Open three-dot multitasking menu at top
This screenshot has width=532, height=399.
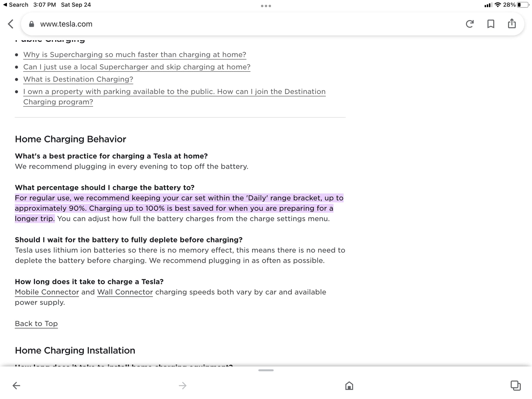(266, 6)
